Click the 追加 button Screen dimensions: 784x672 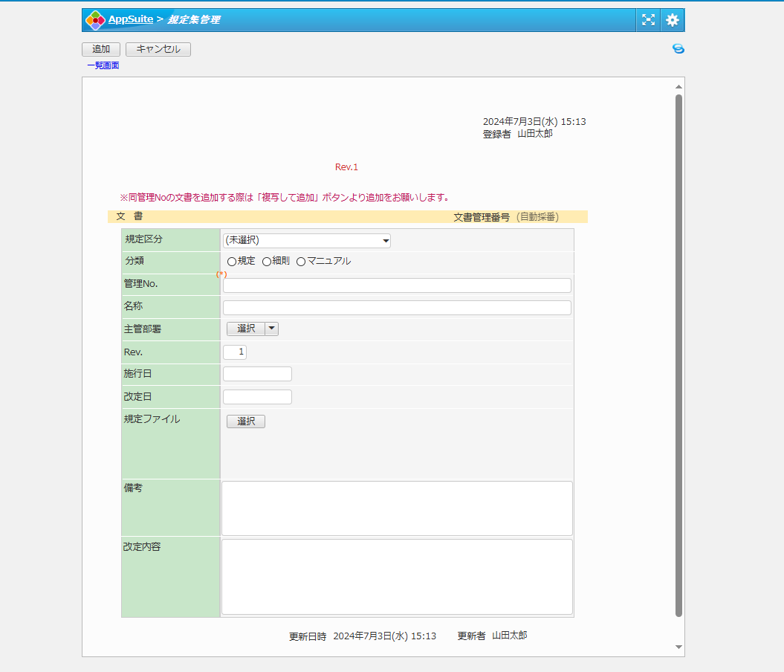[x=101, y=49]
